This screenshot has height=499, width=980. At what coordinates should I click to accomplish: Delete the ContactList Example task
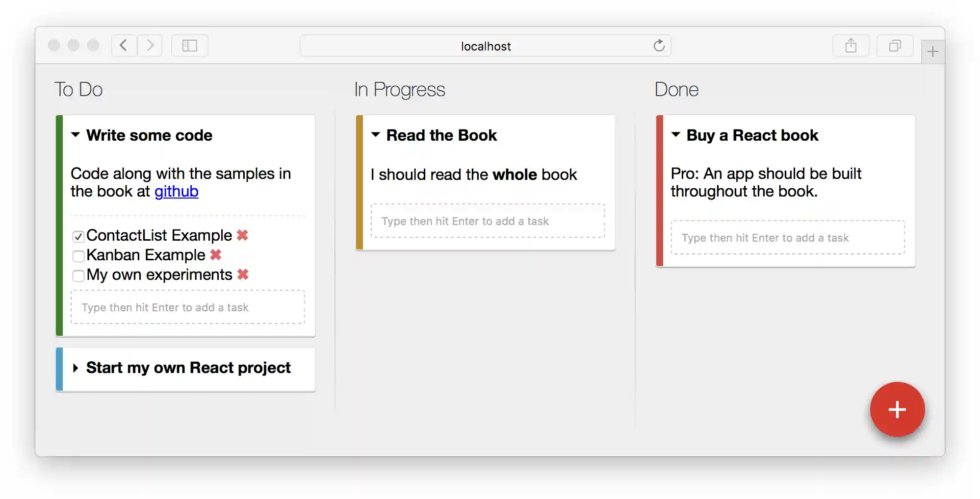242,236
